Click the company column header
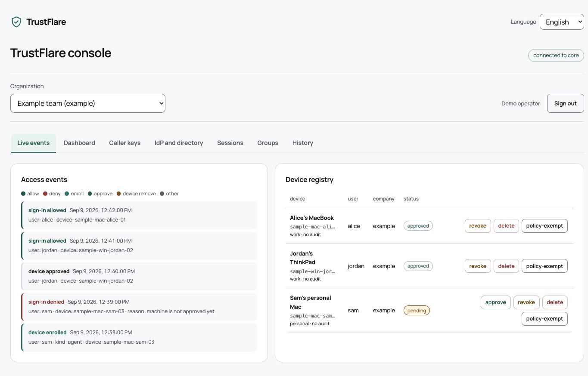 click(x=384, y=199)
